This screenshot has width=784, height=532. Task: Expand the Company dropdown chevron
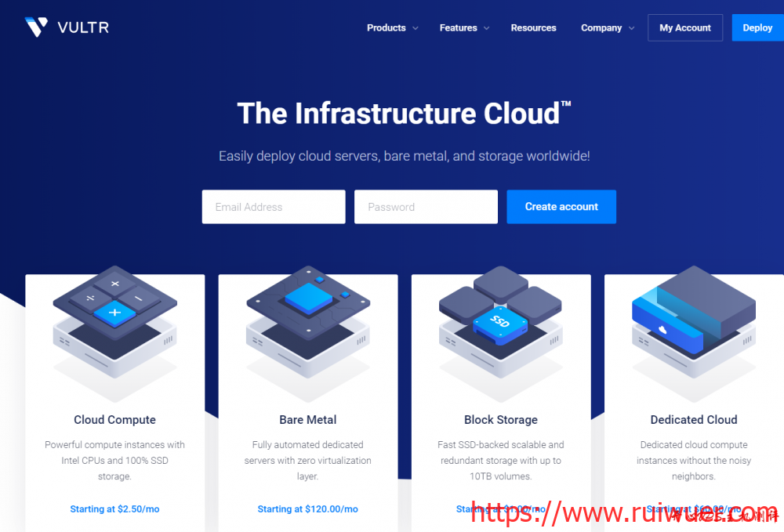(x=631, y=28)
